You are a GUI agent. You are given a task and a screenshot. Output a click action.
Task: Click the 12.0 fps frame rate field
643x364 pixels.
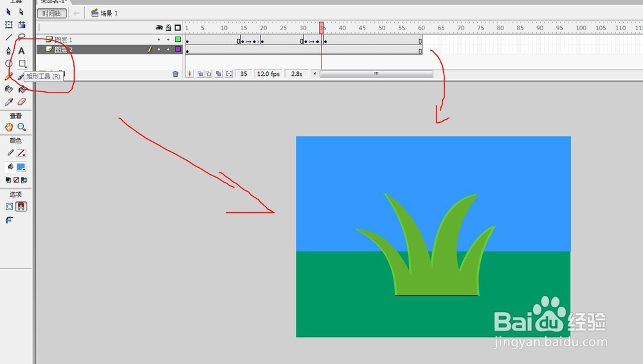pos(268,74)
